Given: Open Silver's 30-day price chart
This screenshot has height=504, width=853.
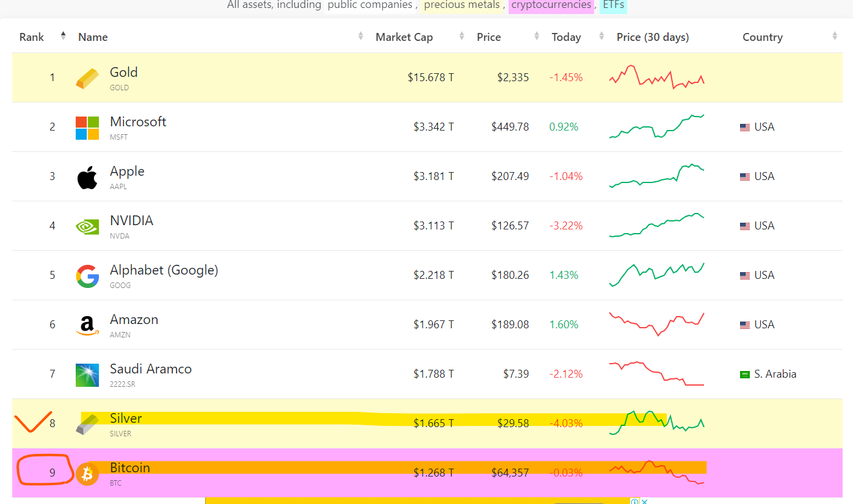Looking at the screenshot, I should 657,422.
